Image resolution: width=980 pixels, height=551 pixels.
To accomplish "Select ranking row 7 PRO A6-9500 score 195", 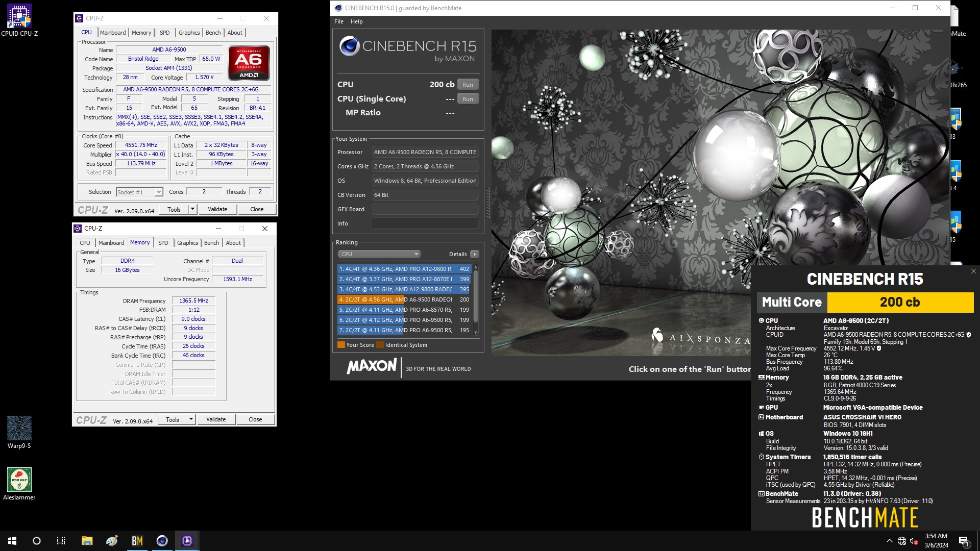I will coord(404,330).
